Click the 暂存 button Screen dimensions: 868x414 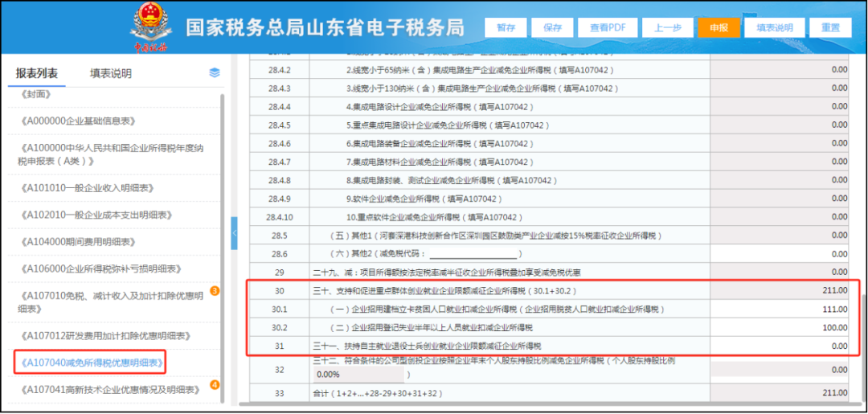[506, 27]
